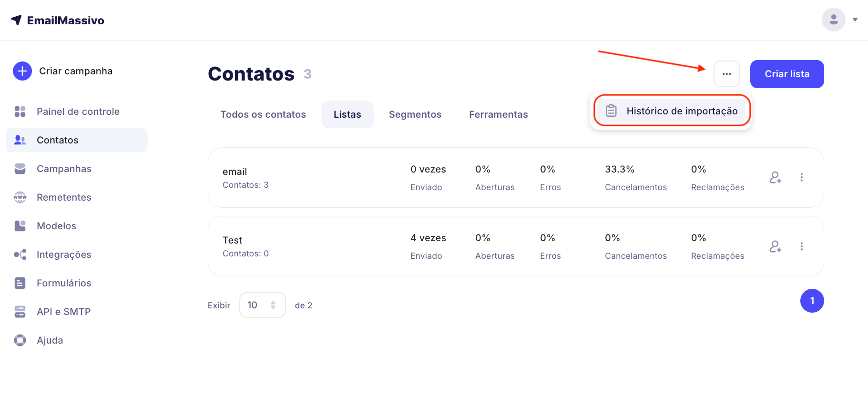
Task: Switch to Todos os contatos tab
Action: tap(263, 114)
